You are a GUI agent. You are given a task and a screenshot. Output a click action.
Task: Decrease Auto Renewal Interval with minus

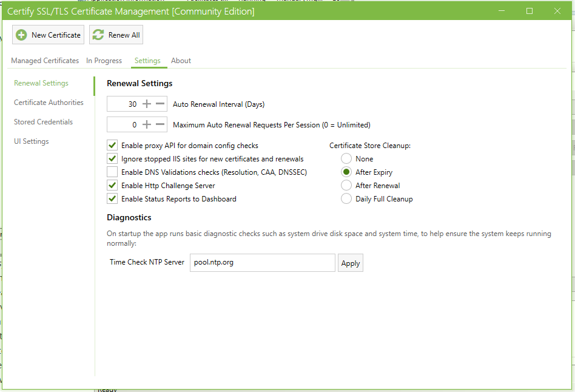pos(160,104)
